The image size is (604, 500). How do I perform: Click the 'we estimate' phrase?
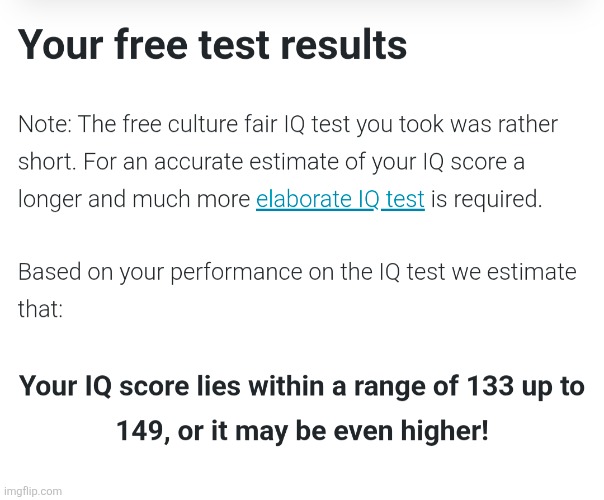pos(514,272)
